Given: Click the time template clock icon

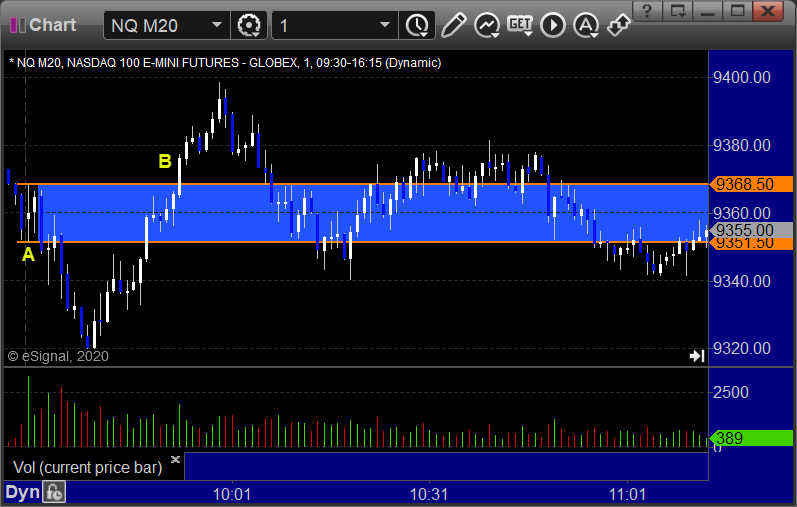Looking at the screenshot, I should click(417, 25).
